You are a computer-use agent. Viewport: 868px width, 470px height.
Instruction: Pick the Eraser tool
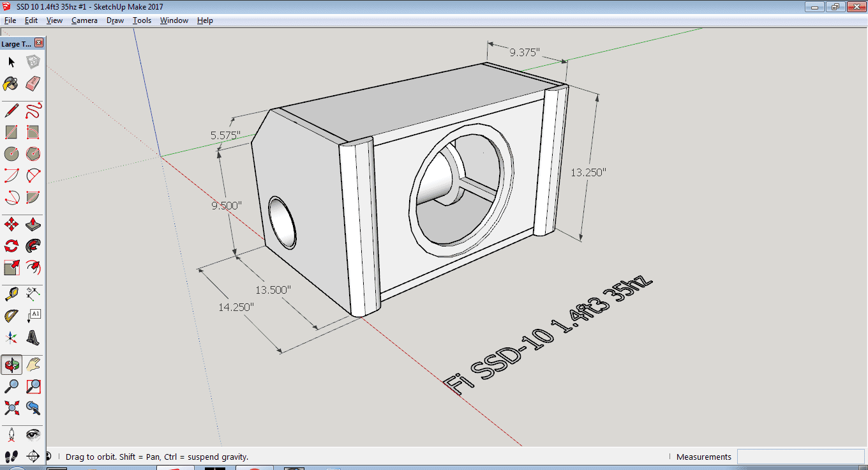pos(33,84)
